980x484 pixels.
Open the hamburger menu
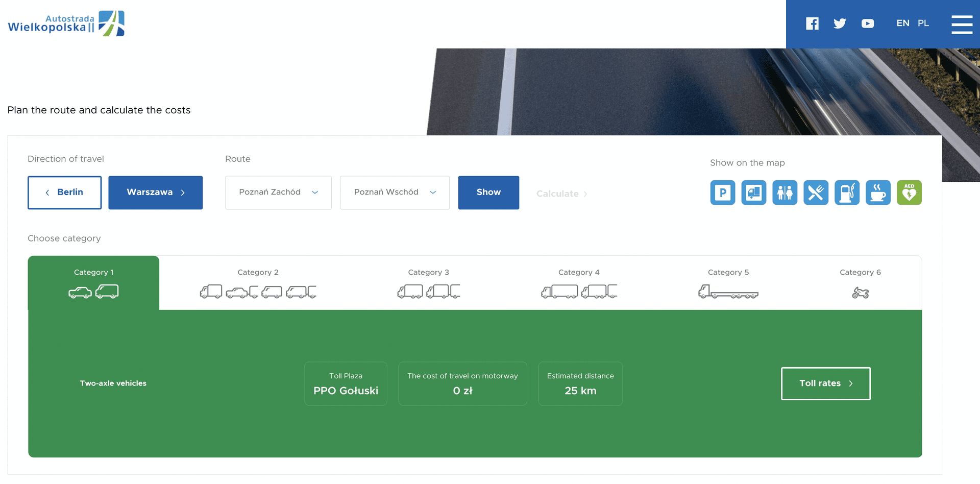click(x=962, y=24)
